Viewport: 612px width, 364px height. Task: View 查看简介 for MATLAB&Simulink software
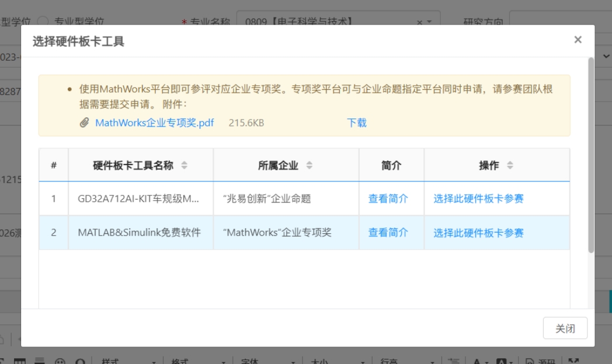coord(388,233)
